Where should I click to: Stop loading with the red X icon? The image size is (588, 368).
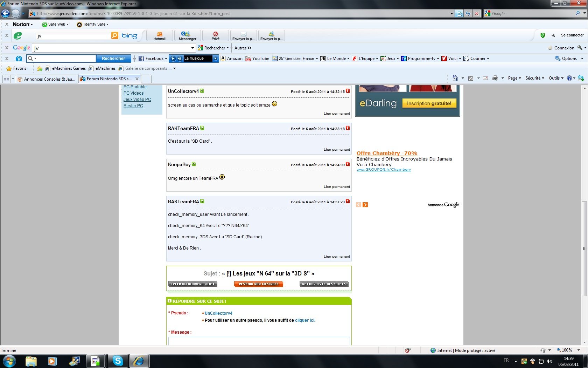476,14
